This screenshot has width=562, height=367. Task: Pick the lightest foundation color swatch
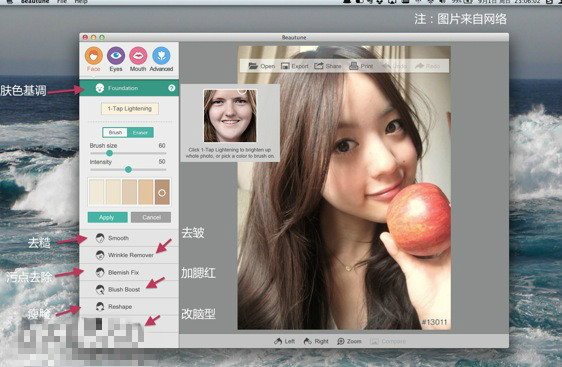point(96,192)
